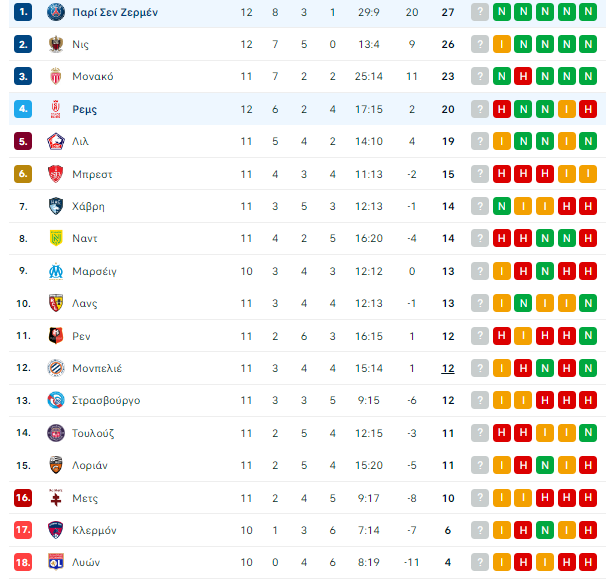The height and width of the screenshot is (579, 614).
Task: Click the Paris Saint-Germain club crest
Action: (56, 13)
